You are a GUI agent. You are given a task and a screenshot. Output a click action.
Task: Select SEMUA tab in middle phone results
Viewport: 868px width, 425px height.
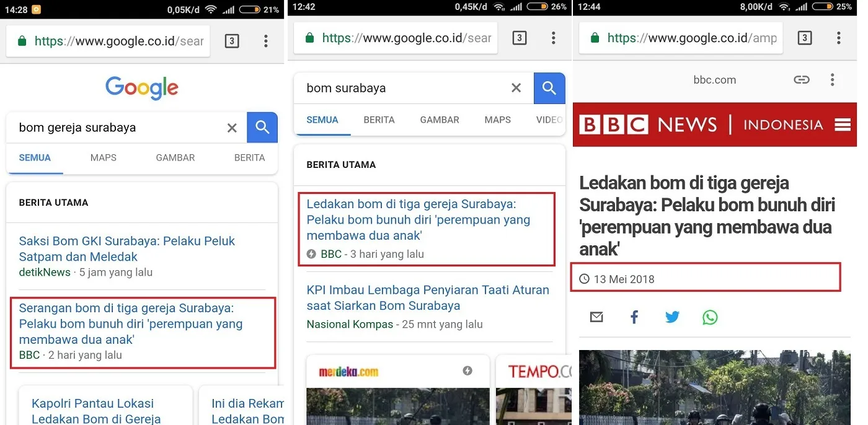pyautogui.click(x=322, y=120)
